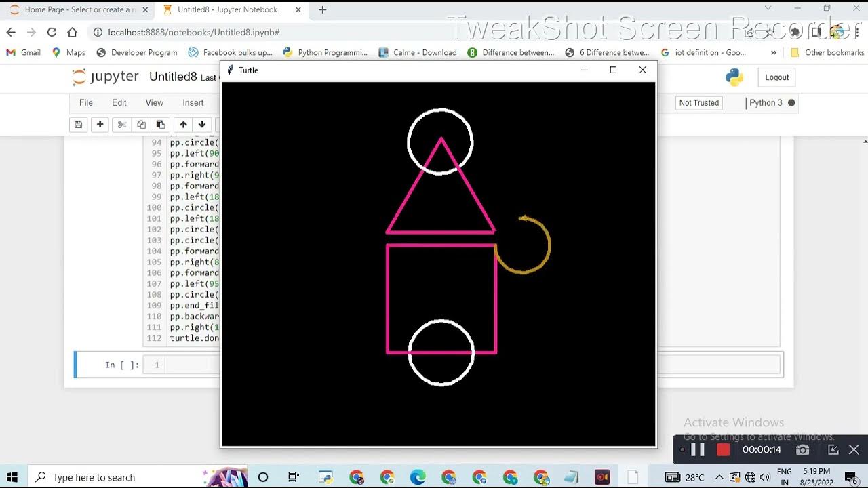Open Task View on the taskbar
868x488 pixels.
294,477
